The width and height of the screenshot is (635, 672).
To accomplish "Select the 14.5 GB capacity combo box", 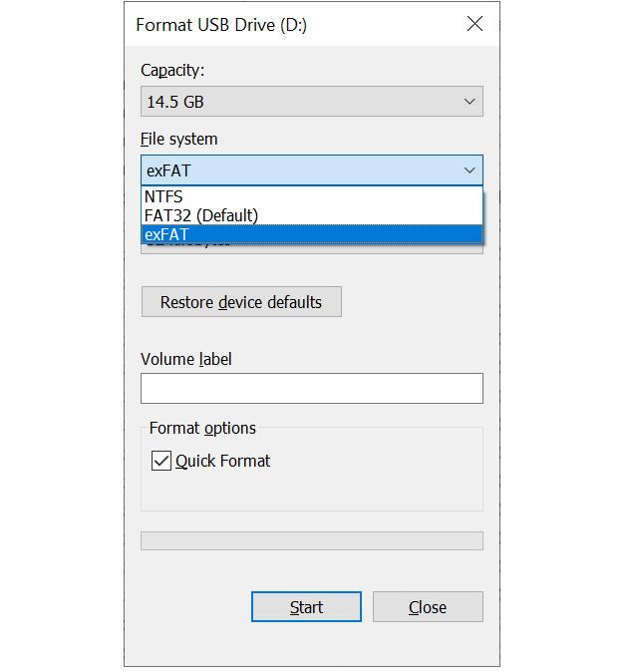I will coord(312,102).
